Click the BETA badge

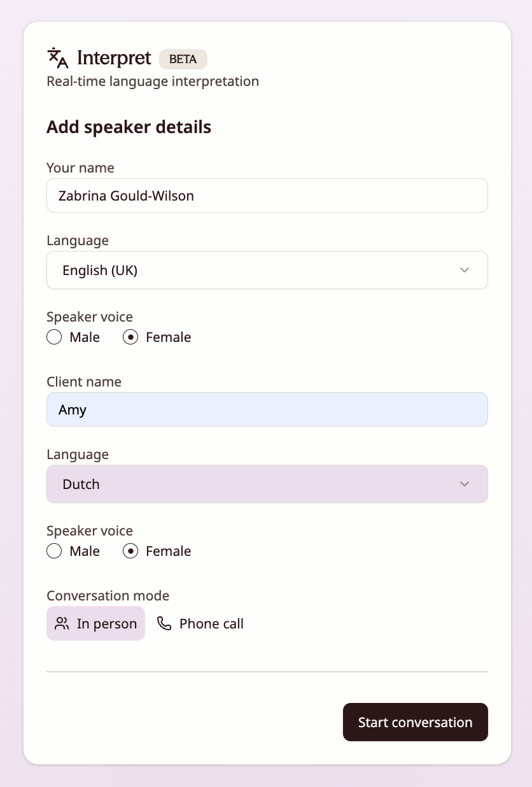point(183,59)
